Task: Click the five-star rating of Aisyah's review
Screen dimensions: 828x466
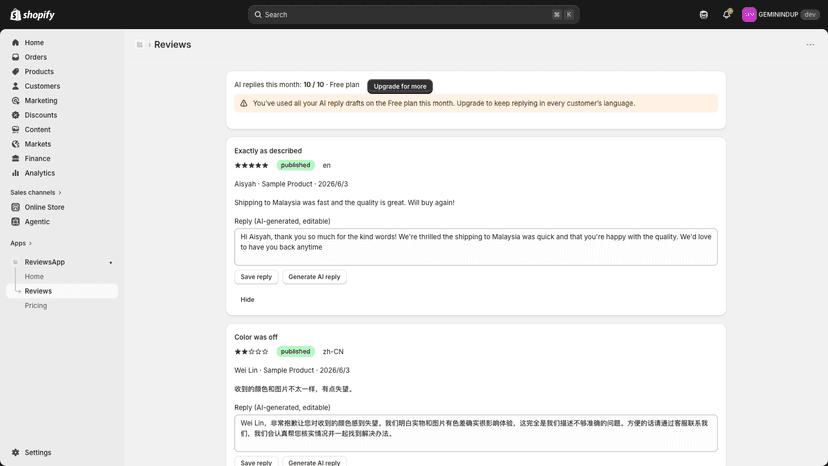Action: tap(251, 165)
